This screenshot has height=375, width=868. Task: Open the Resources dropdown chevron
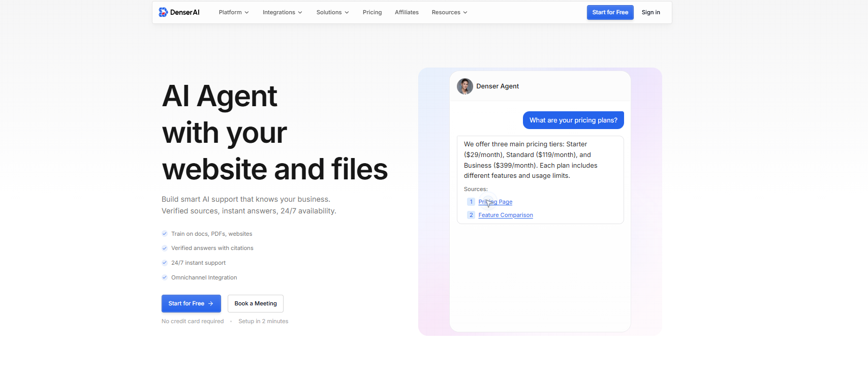click(465, 12)
